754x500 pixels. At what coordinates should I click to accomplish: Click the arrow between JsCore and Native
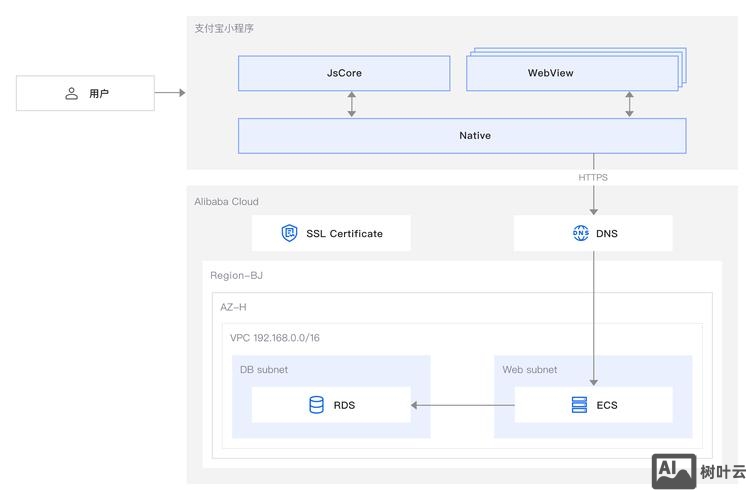(x=351, y=104)
